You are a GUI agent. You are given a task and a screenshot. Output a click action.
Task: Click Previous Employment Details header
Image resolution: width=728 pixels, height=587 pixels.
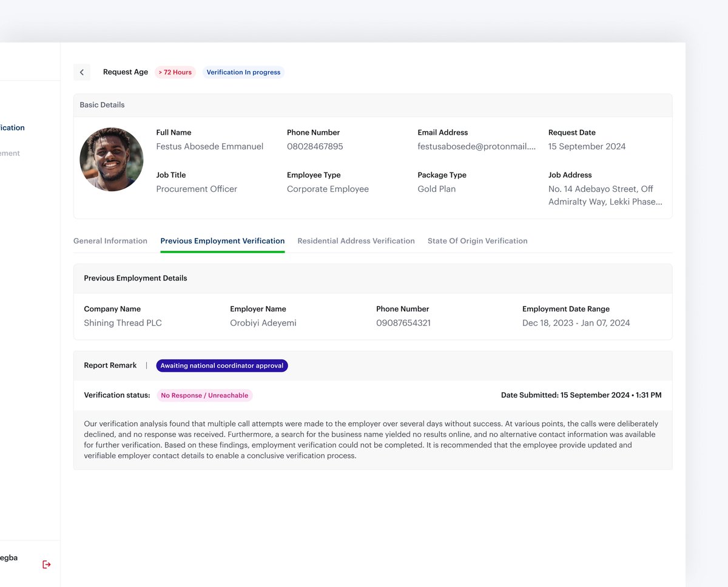pyautogui.click(x=372, y=279)
